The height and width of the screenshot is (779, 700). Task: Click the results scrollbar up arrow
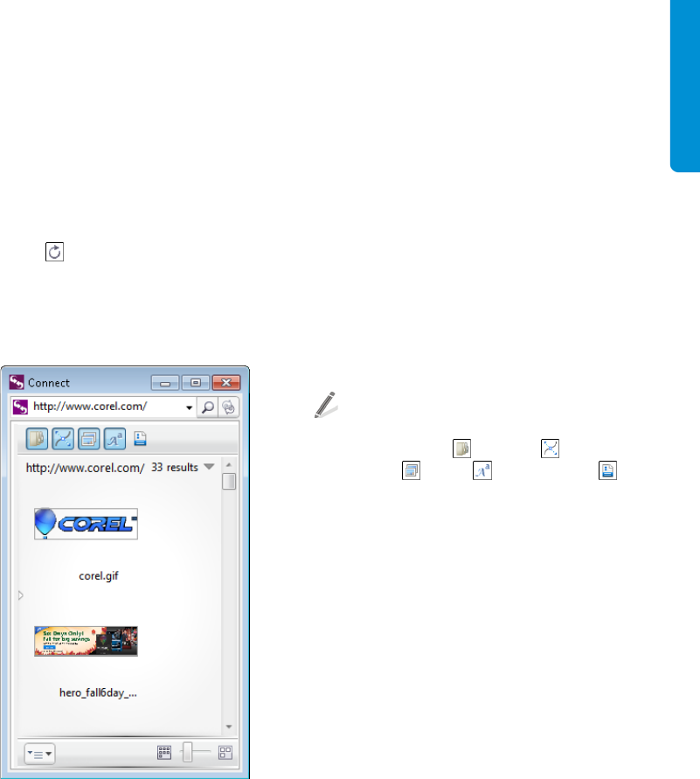(229, 465)
